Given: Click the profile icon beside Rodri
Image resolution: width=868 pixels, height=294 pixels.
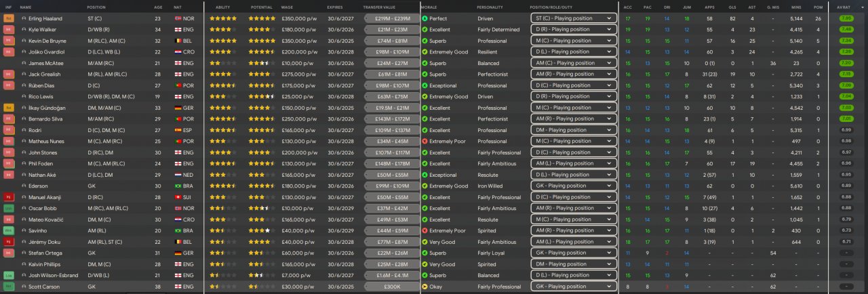Looking at the screenshot, I should [24, 130].
